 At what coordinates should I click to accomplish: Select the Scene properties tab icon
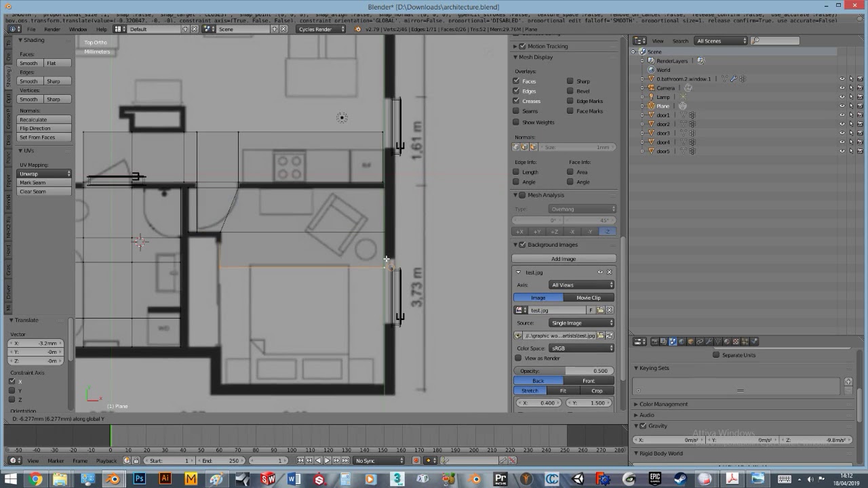coord(673,342)
